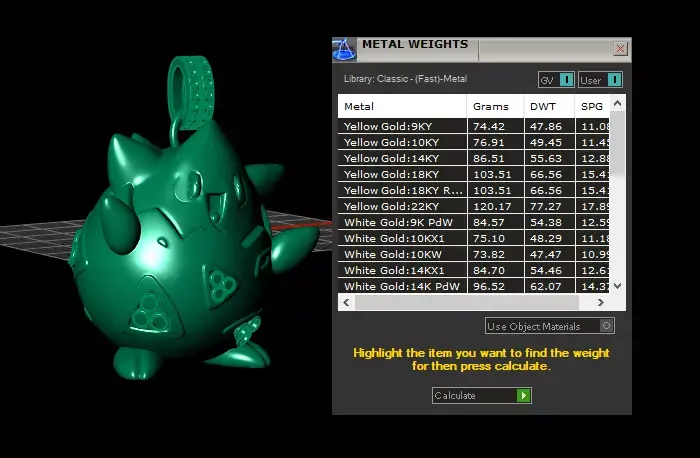Click the horizontal scrollbar thumb

pos(467,302)
